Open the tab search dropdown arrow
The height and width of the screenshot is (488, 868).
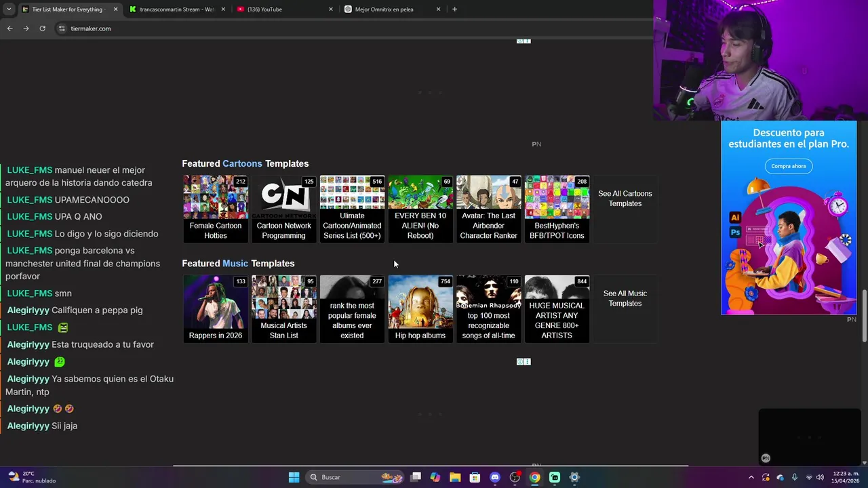[x=9, y=9]
